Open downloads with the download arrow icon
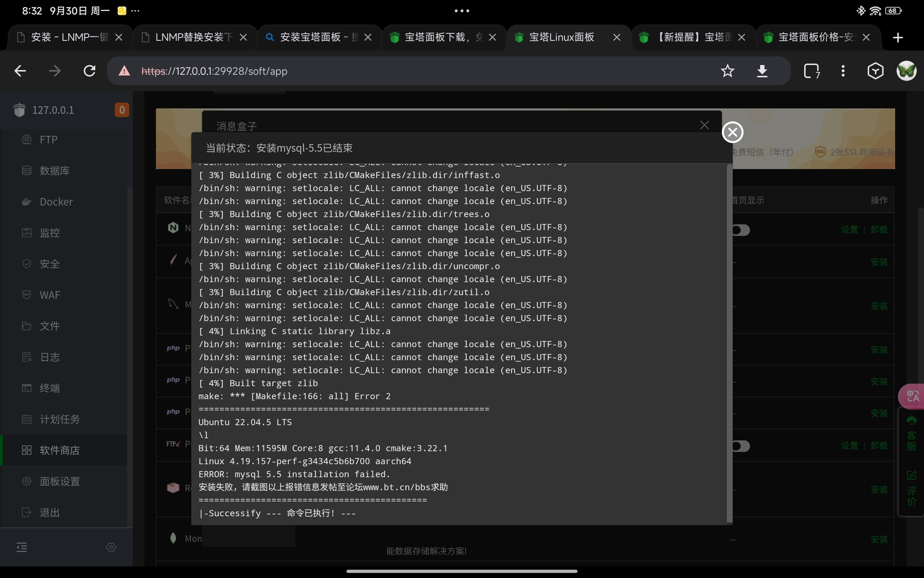924x578 pixels. coord(762,71)
